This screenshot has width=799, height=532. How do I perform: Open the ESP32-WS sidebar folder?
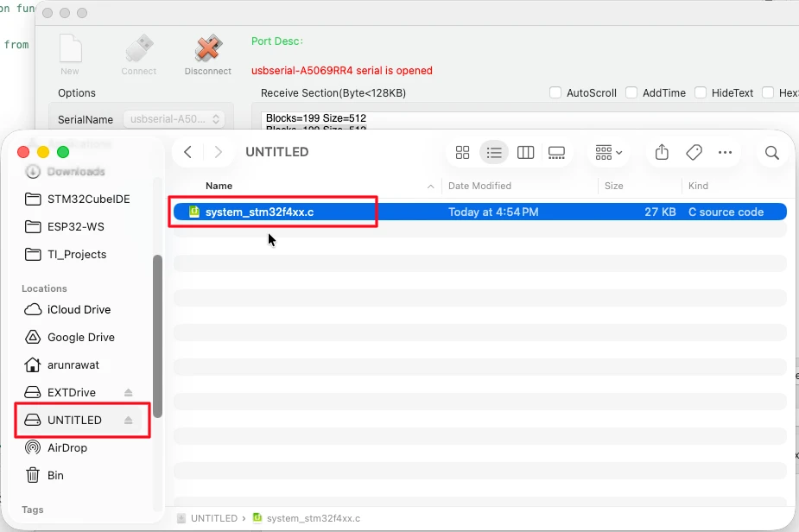(x=75, y=227)
